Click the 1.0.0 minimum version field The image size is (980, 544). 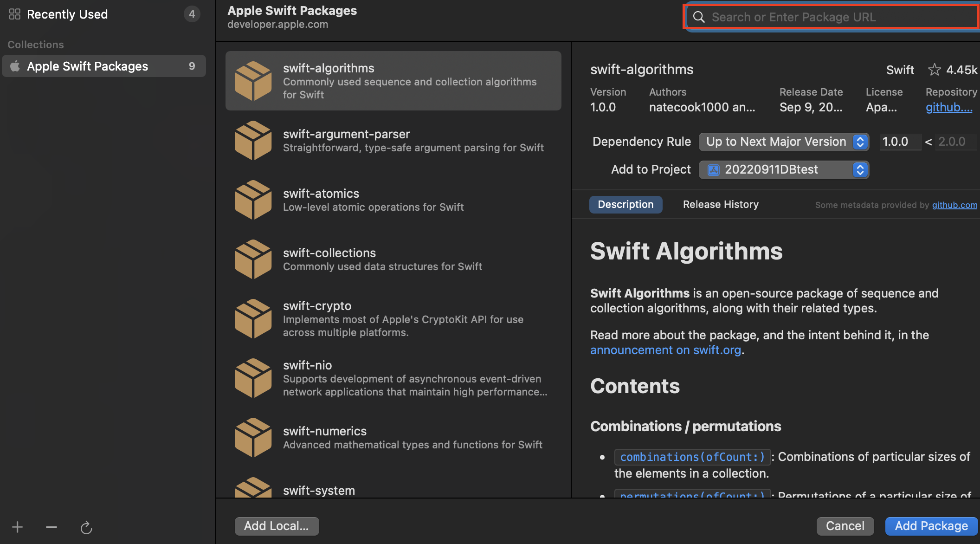coord(900,142)
